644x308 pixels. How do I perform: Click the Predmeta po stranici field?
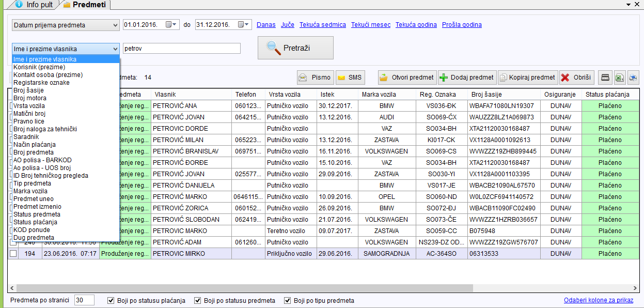click(84, 300)
